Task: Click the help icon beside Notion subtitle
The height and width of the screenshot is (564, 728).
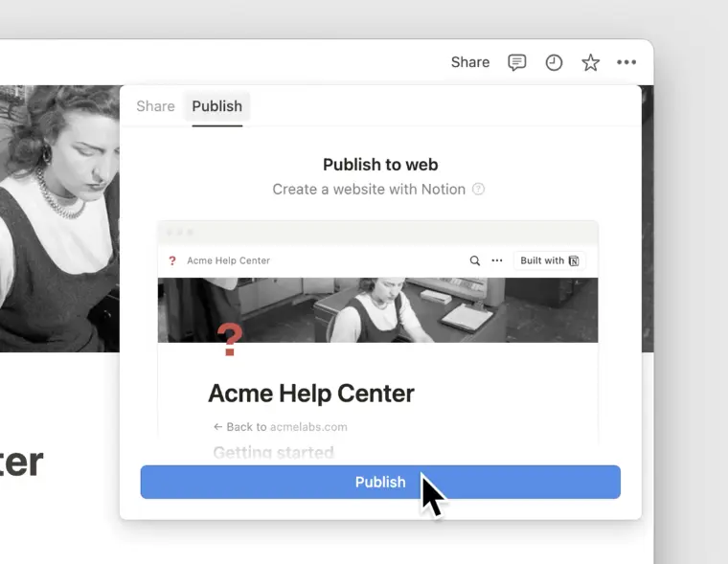Action: point(478,189)
